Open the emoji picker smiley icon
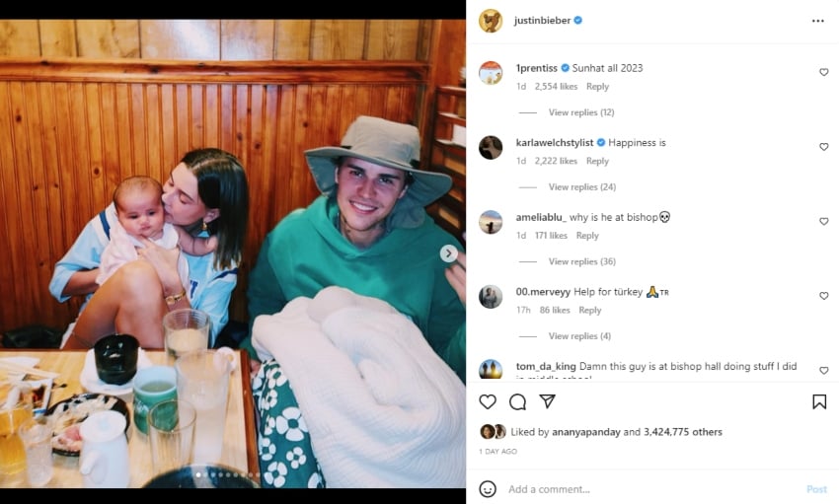Screen dimensions: 839x504 (x=488, y=489)
